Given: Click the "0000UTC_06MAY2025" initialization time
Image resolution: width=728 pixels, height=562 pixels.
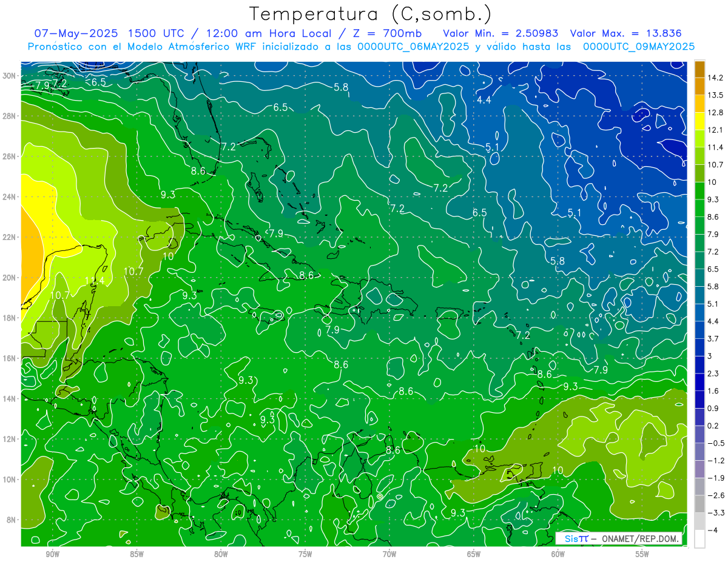Looking at the screenshot, I should pyautogui.click(x=413, y=47).
